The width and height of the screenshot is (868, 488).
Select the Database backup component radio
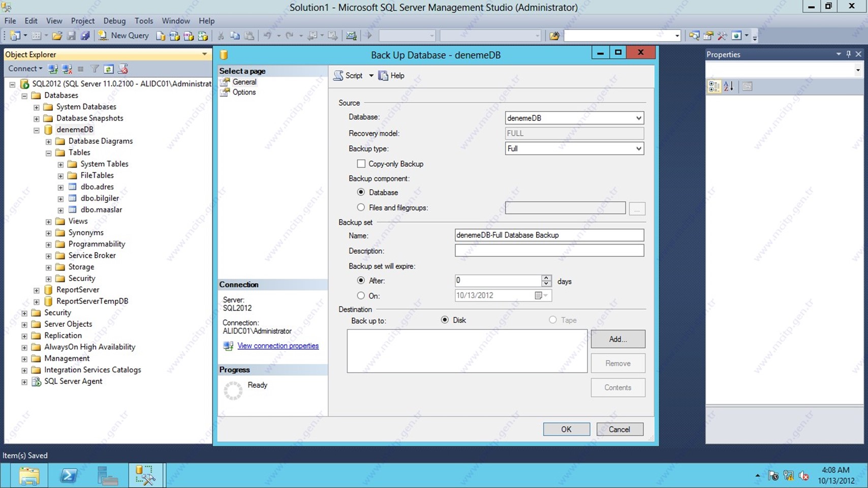coord(361,192)
